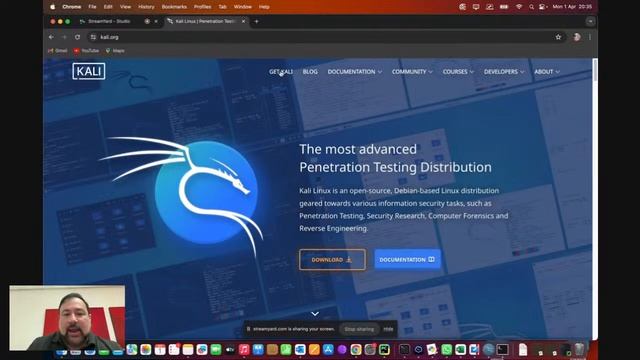Click the KALI logo
Screen dimensions: 640x360
(89, 71)
